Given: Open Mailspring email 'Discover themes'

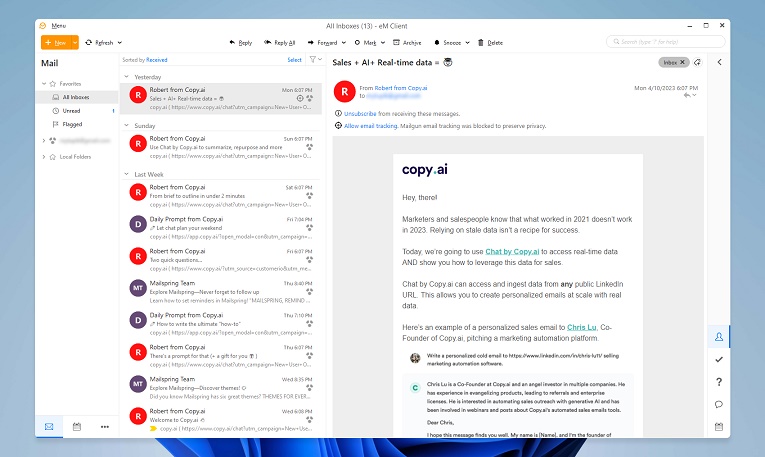Looking at the screenshot, I should pyautogui.click(x=221, y=388).
